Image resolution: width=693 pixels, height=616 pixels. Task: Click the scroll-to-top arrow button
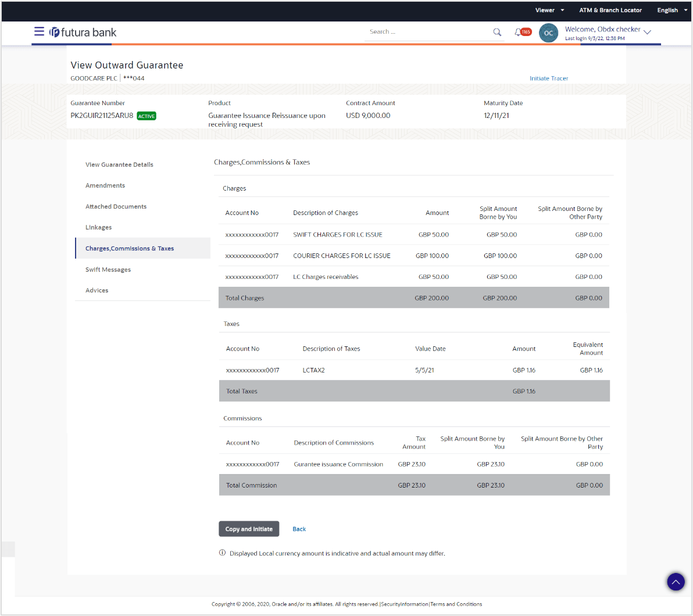tap(676, 582)
